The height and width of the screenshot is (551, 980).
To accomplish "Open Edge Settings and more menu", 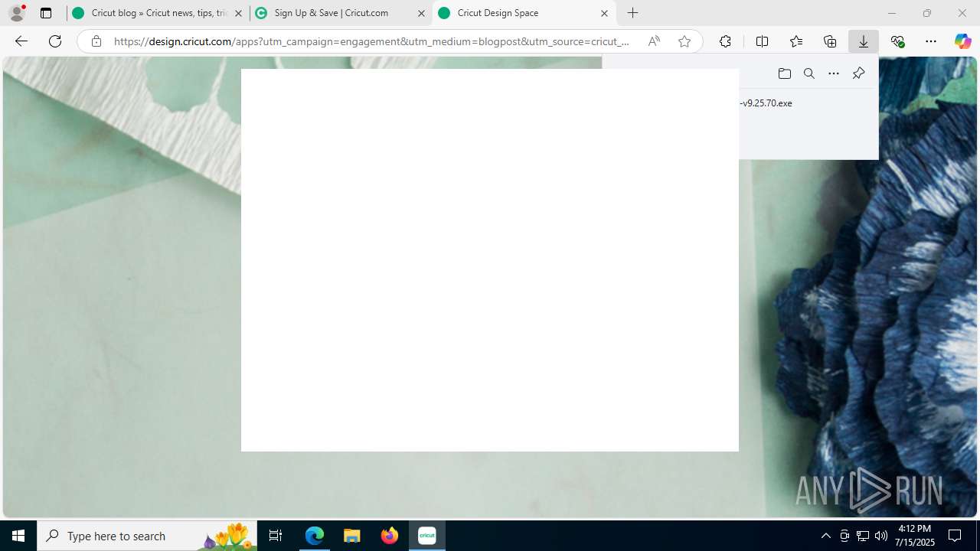I will point(931,41).
